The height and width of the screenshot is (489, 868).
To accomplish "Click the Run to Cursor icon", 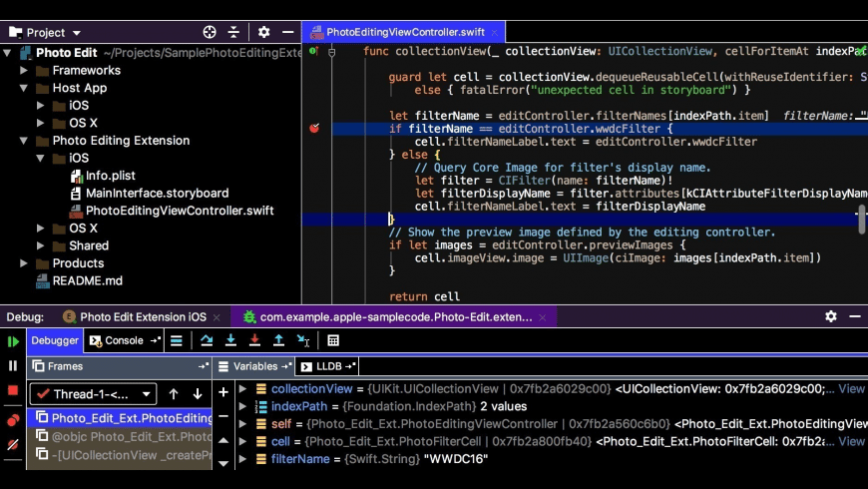I will 303,340.
